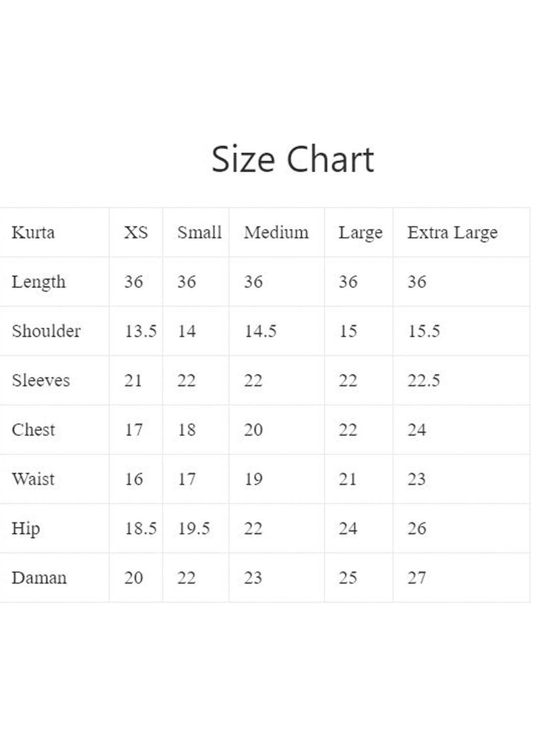Select the Kurta header cell
The width and height of the screenshot is (543, 756).
[33, 232]
